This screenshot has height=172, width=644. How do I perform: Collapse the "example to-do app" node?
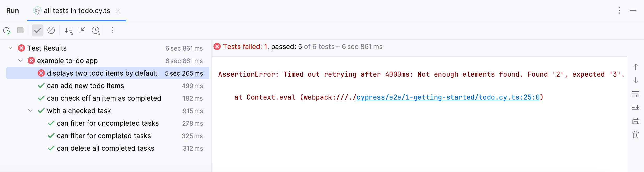click(x=20, y=60)
